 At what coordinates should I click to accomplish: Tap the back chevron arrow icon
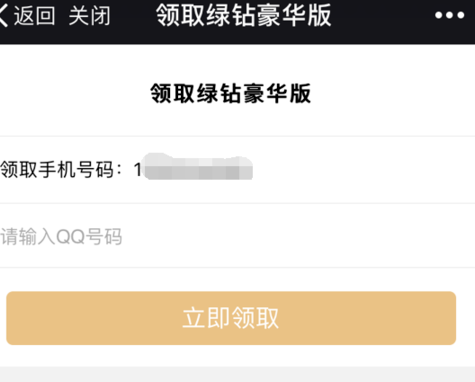point(3,15)
